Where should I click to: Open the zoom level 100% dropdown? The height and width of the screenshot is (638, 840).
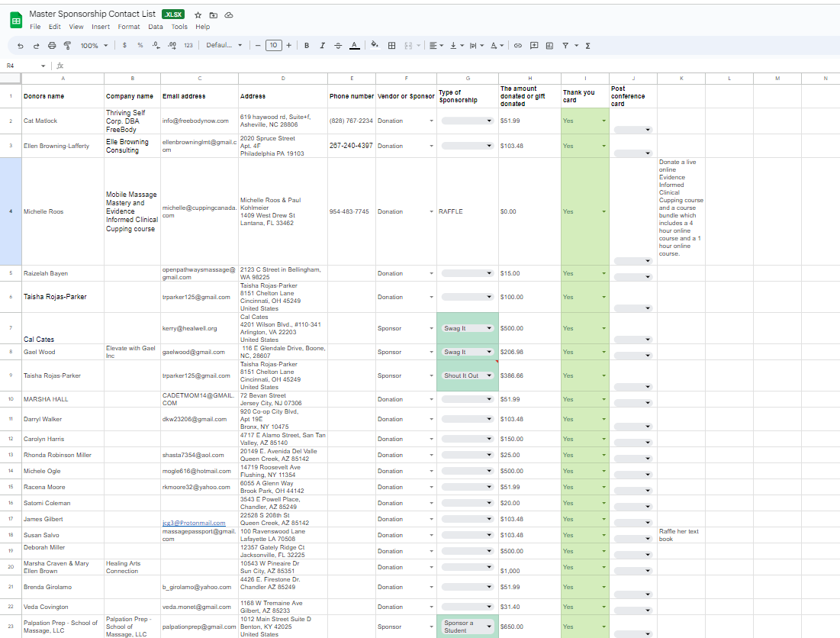pyautogui.click(x=94, y=46)
